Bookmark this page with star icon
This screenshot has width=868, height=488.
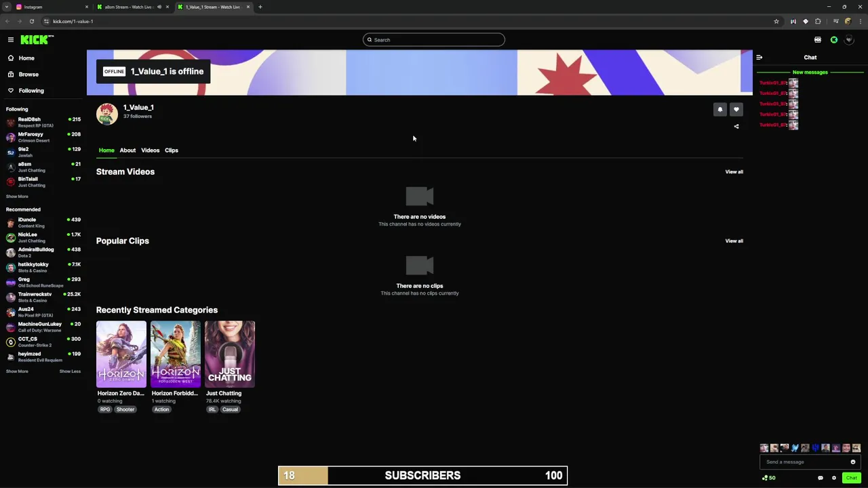click(776, 22)
